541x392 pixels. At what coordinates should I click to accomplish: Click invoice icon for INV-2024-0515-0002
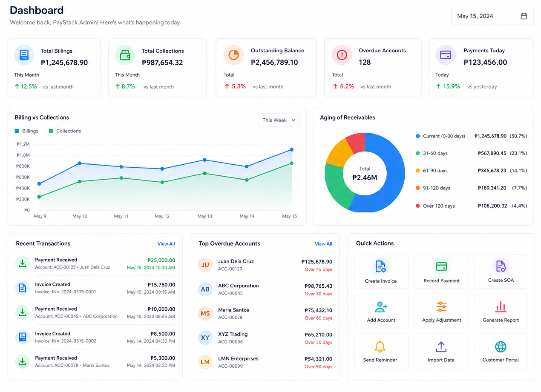click(x=23, y=337)
